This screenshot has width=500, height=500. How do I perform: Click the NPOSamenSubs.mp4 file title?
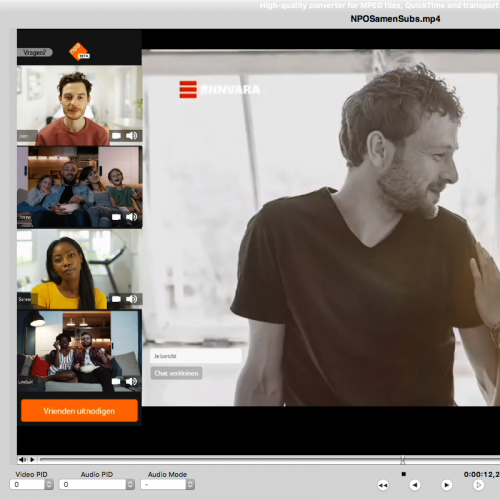[x=395, y=19]
